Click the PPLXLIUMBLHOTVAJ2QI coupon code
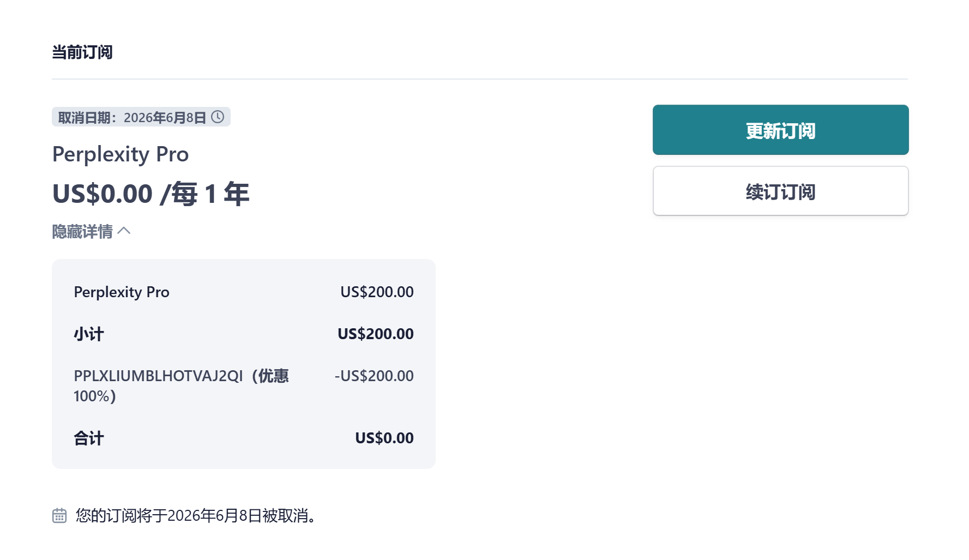 (x=158, y=376)
